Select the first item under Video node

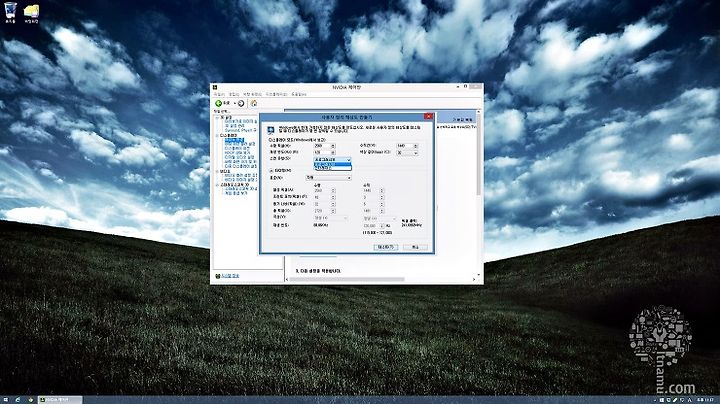[241, 176]
